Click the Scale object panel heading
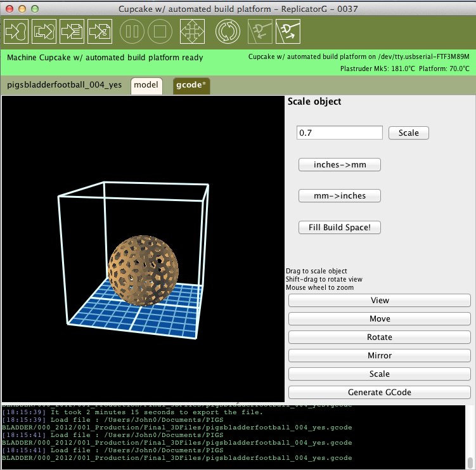The image size is (476, 470). point(314,101)
